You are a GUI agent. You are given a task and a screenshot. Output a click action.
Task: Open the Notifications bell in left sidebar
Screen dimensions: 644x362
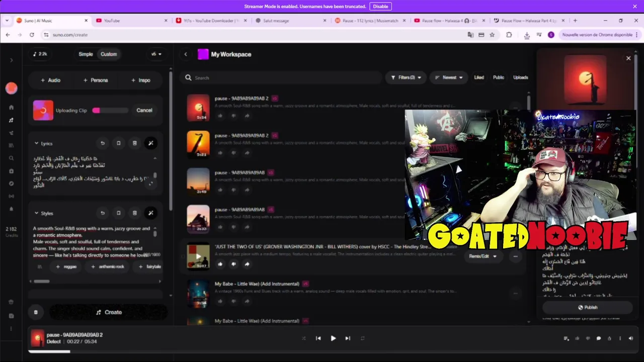[11, 209]
